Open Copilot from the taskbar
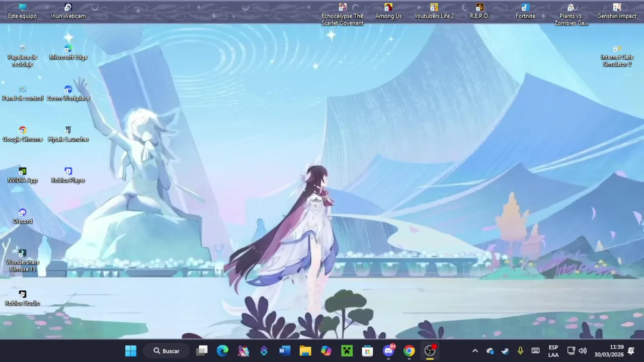 click(x=326, y=351)
